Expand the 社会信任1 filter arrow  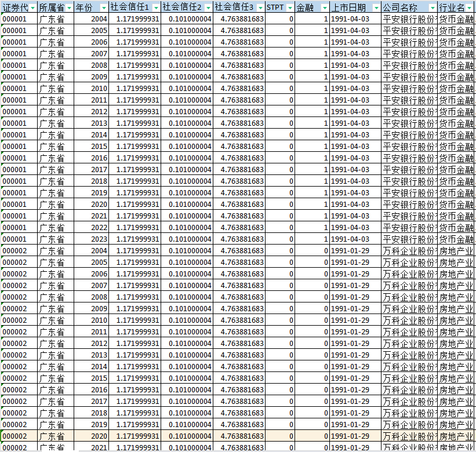(156, 8)
